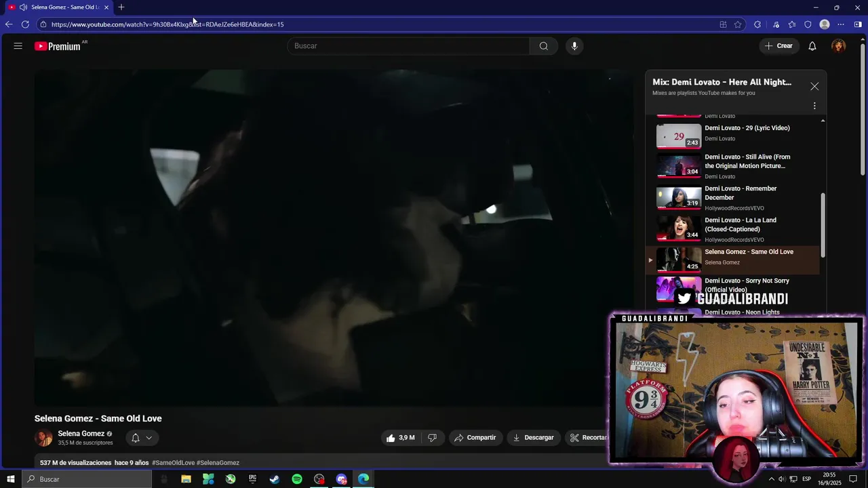Show hidden system tray icons chevron
This screenshot has height=488, width=868.
[x=771, y=479]
